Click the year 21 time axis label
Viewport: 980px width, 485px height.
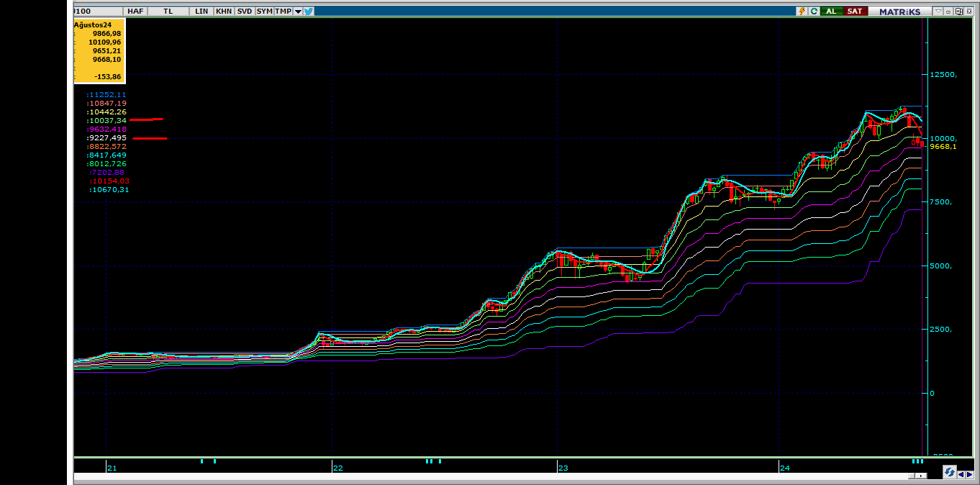point(112,468)
